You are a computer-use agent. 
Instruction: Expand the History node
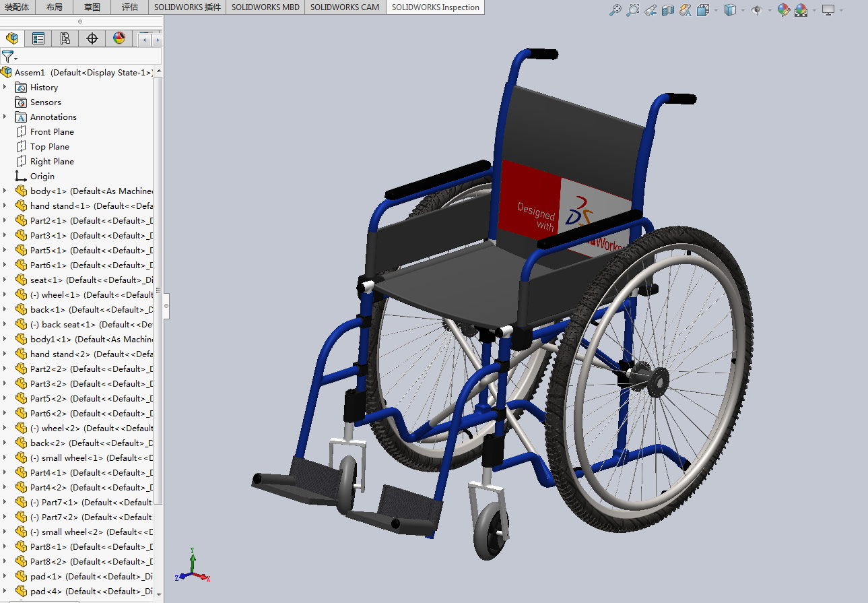coord(5,87)
